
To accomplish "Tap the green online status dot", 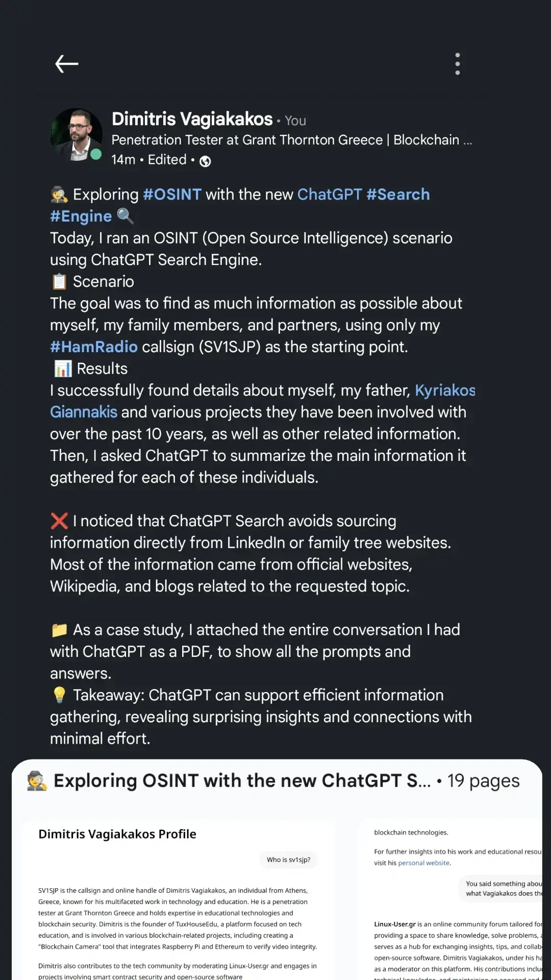I will (96, 154).
